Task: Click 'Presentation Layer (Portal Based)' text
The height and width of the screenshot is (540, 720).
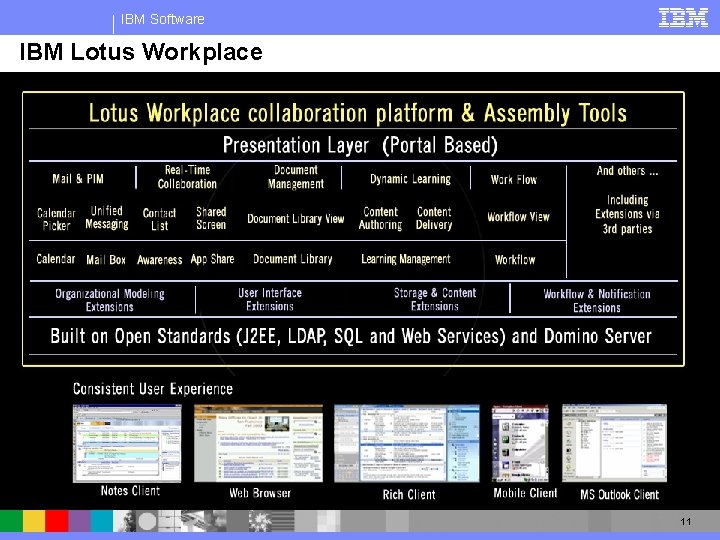Action: (360, 146)
